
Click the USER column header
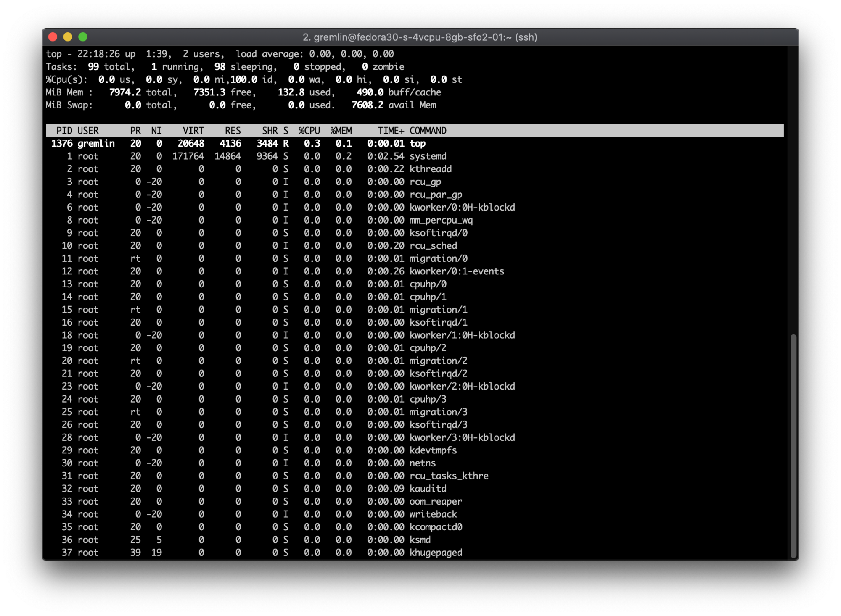point(88,131)
